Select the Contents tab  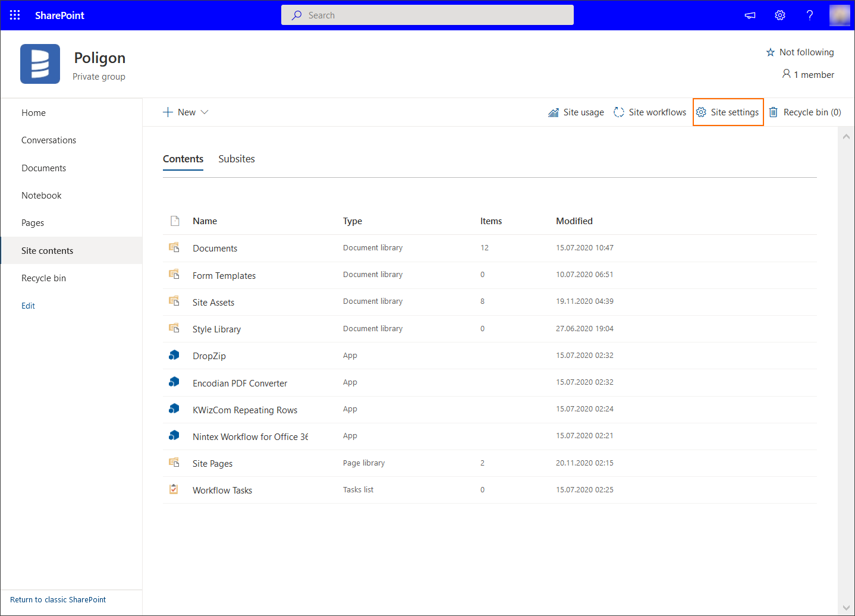tap(183, 159)
